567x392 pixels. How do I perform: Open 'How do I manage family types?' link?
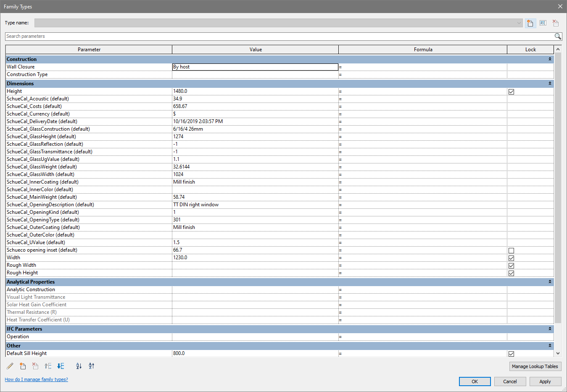(36, 379)
